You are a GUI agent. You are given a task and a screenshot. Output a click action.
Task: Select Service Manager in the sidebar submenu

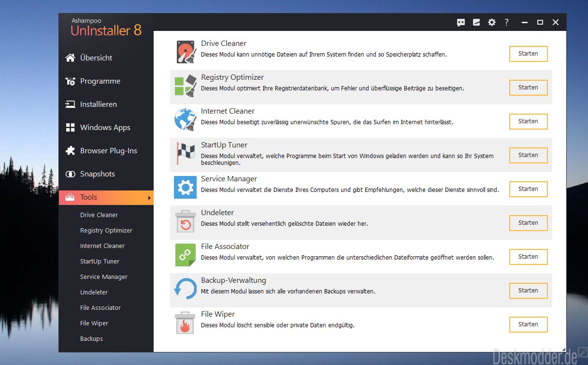104,277
